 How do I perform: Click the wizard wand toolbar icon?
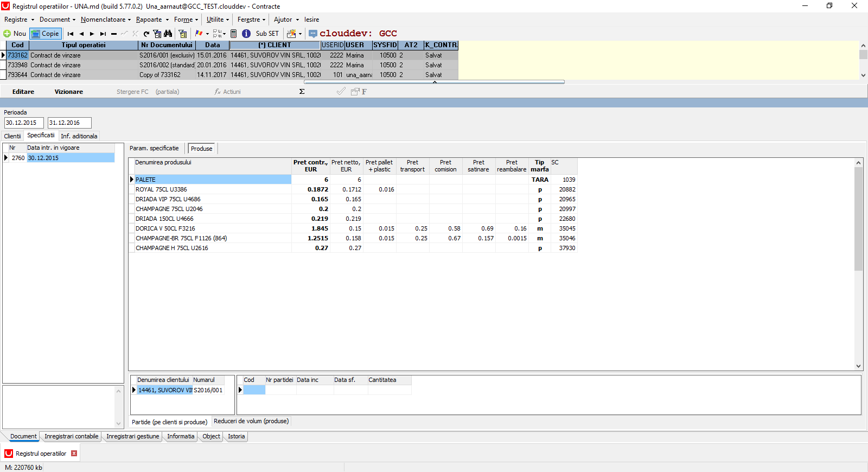point(292,34)
